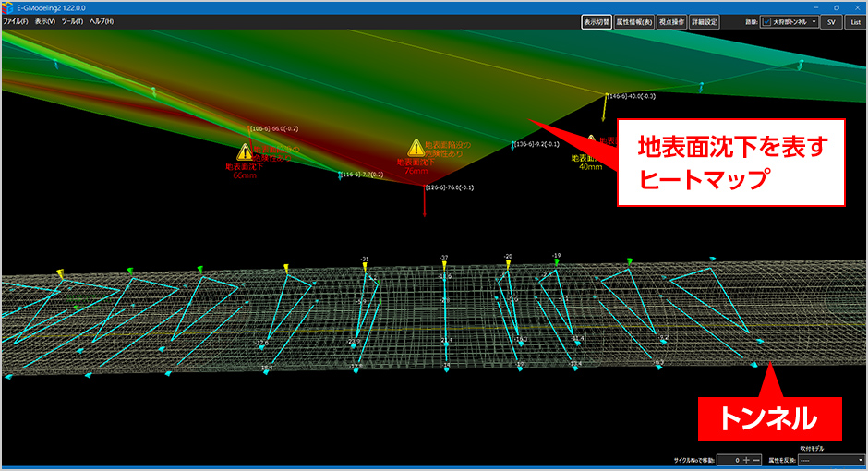Click the 属性情報(表) button
868x471 pixels.
[634, 21]
